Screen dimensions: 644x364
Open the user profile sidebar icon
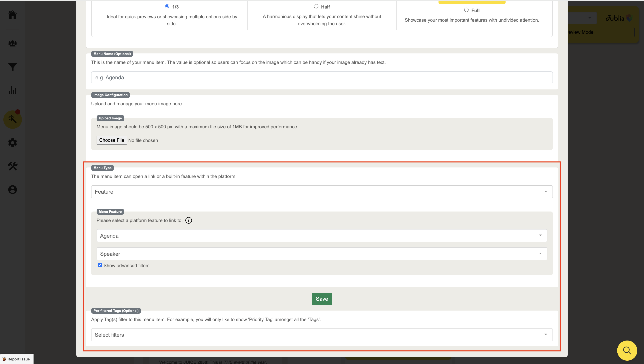click(13, 190)
